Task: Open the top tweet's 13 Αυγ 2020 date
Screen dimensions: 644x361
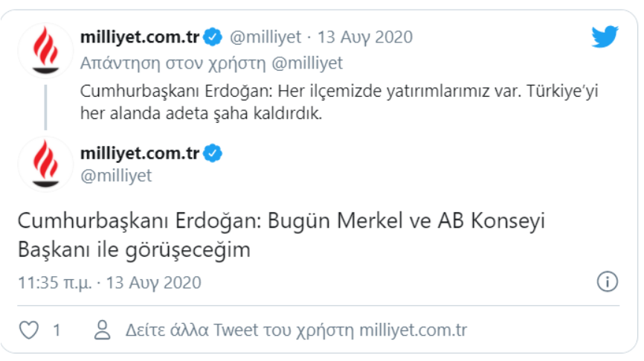Action: (x=365, y=36)
